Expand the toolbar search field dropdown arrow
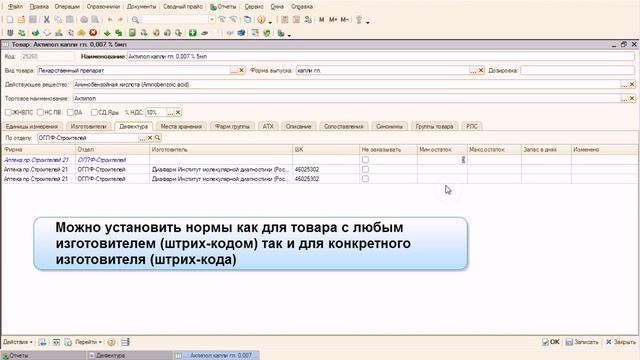 pyautogui.click(x=211, y=20)
